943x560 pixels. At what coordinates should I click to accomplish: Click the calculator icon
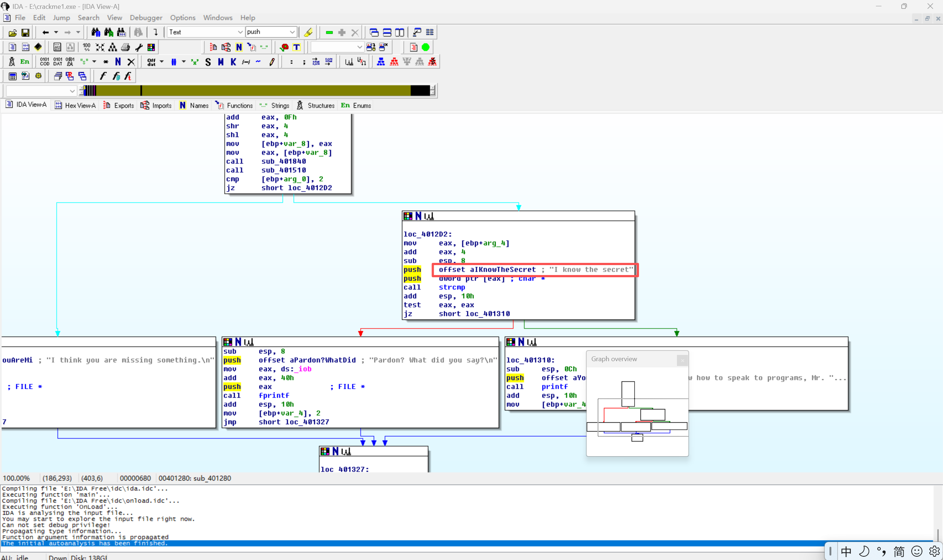click(x=12, y=76)
